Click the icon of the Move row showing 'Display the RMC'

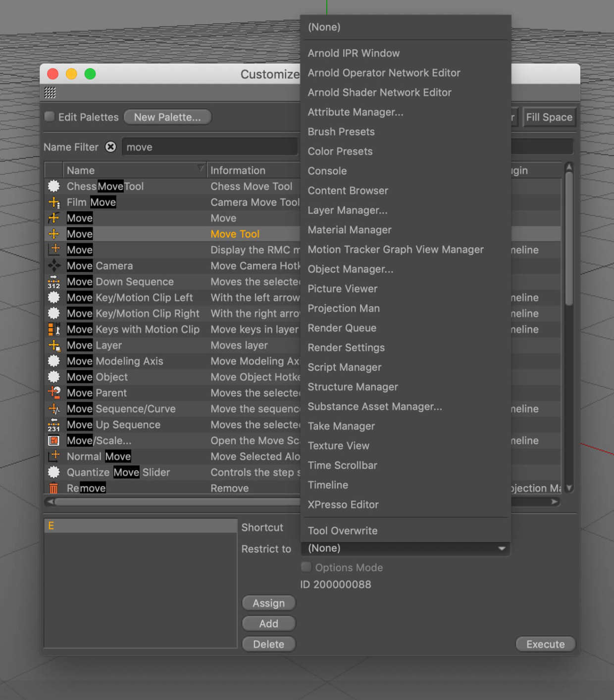[53, 250]
